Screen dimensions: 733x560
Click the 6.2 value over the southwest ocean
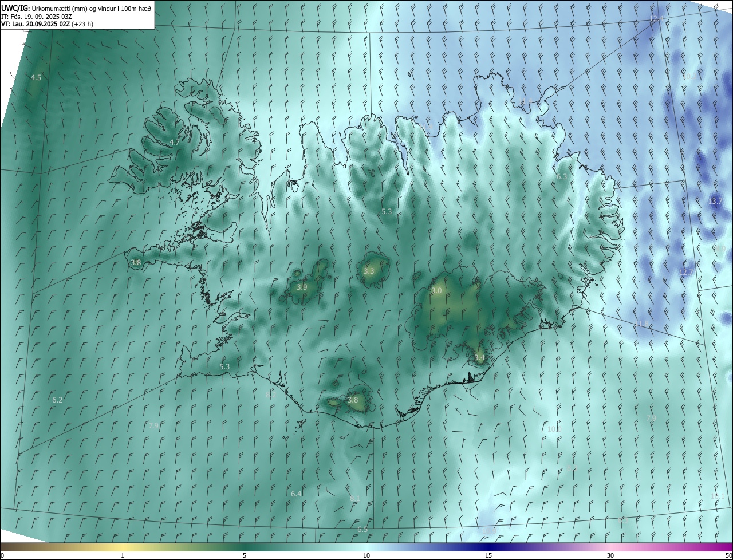pyautogui.click(x=57, y=400)
